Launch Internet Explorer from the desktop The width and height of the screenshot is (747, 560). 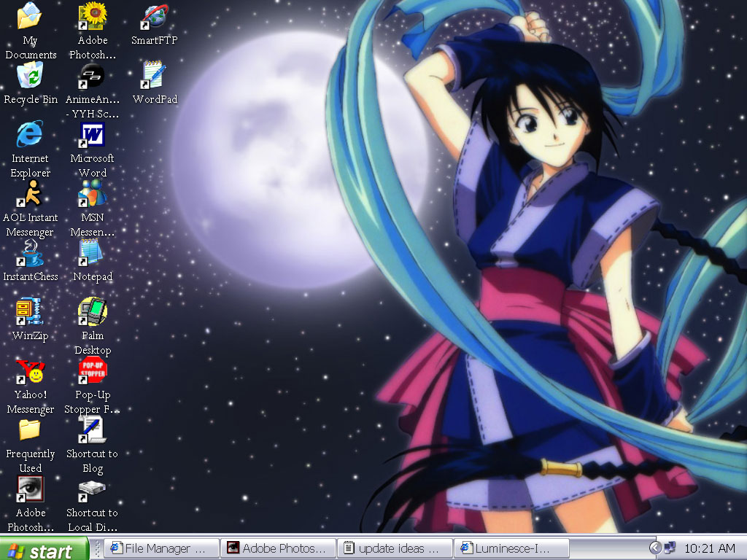[x=30, y=134]
